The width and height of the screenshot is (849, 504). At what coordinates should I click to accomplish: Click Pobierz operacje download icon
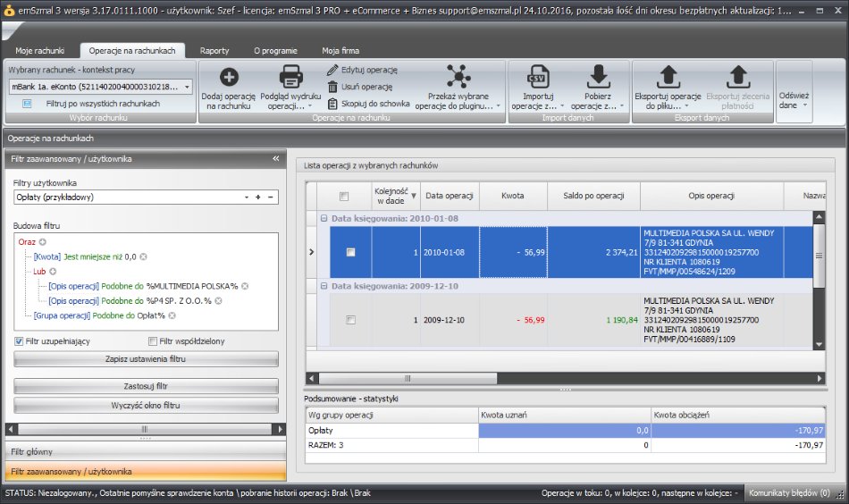[599, 77]
